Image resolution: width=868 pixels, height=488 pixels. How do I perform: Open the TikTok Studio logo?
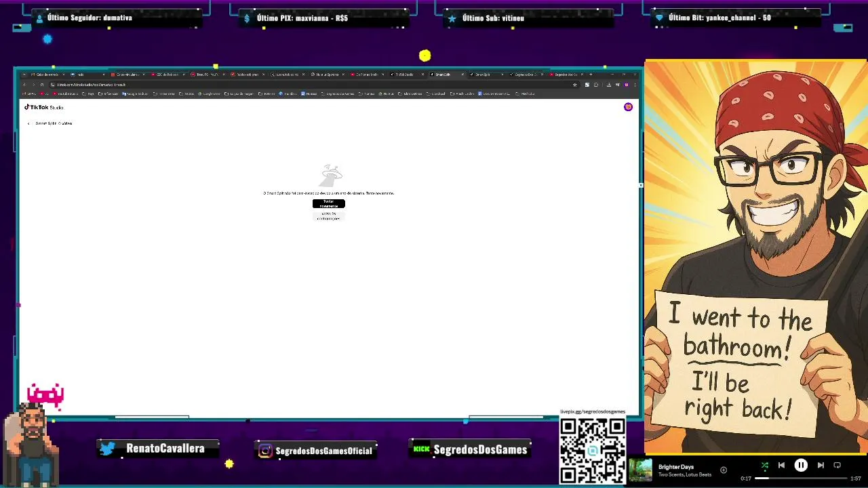click(44, 107)
